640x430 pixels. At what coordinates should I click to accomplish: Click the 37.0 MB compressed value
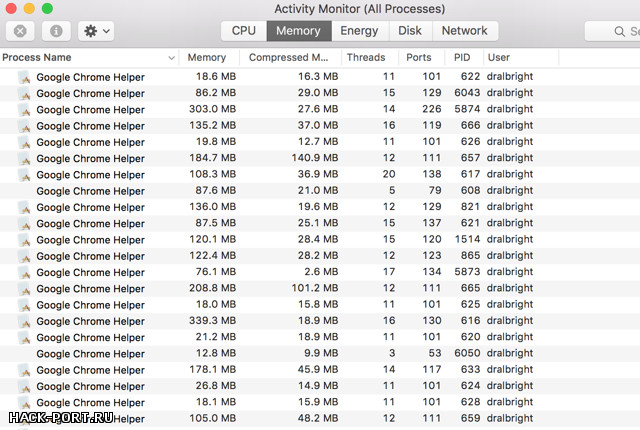[318, 125]
